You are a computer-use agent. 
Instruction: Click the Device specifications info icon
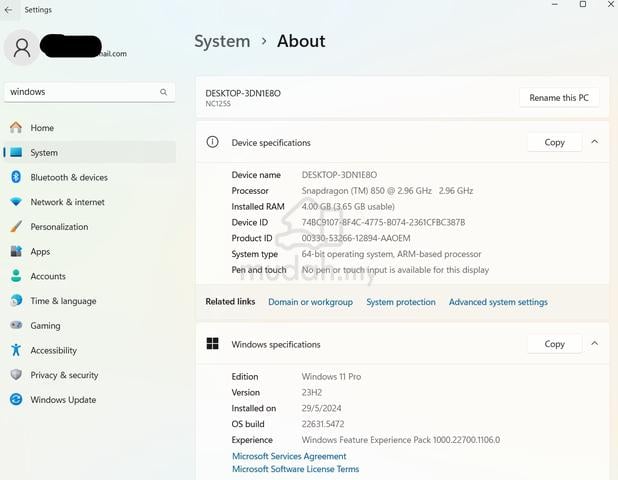pyautogui.click(x=212, y=142)
